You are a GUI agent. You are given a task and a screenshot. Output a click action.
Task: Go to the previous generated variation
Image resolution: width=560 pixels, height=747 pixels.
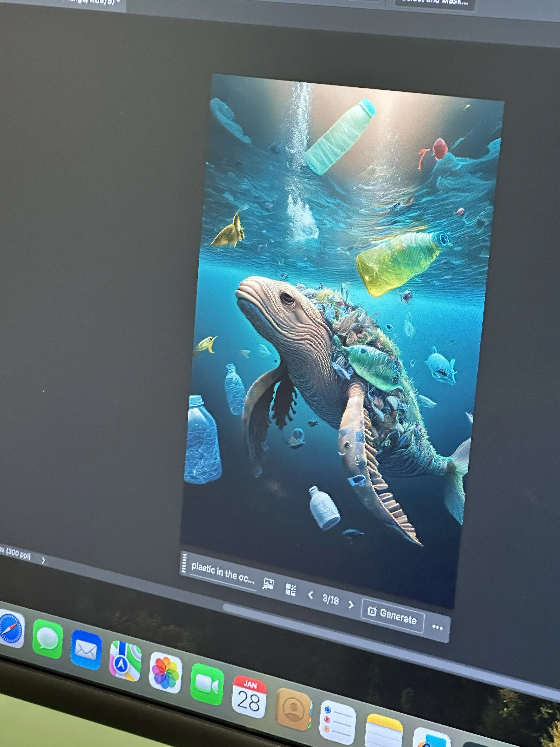(x=310, y=595)
